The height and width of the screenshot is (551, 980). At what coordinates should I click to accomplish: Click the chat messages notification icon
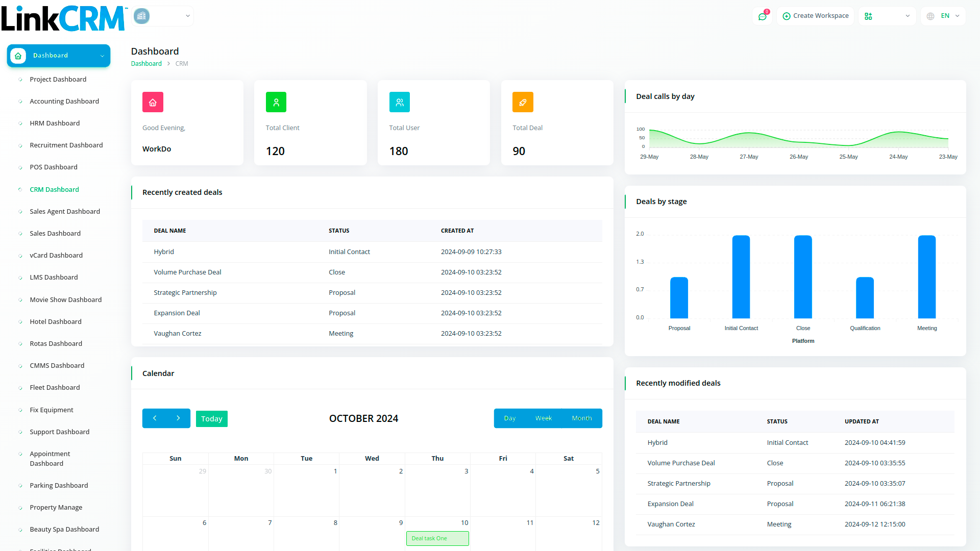(762, 16)
